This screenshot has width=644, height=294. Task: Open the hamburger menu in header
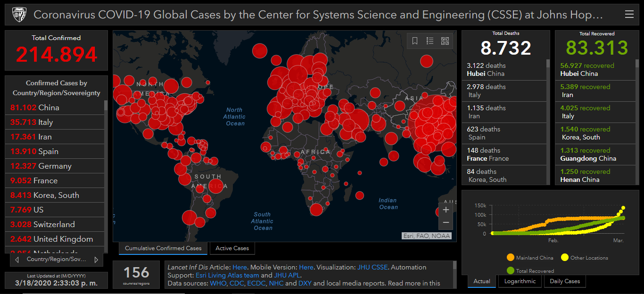coord(629,15)
